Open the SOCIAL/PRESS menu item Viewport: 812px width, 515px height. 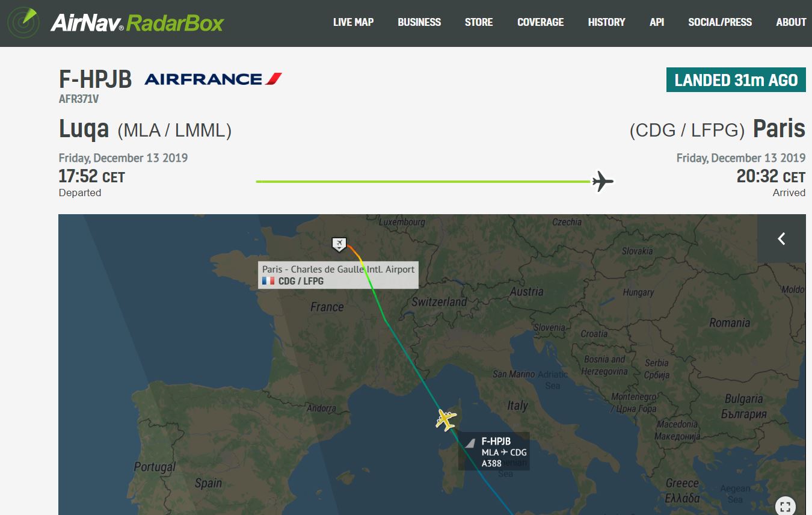720,22
